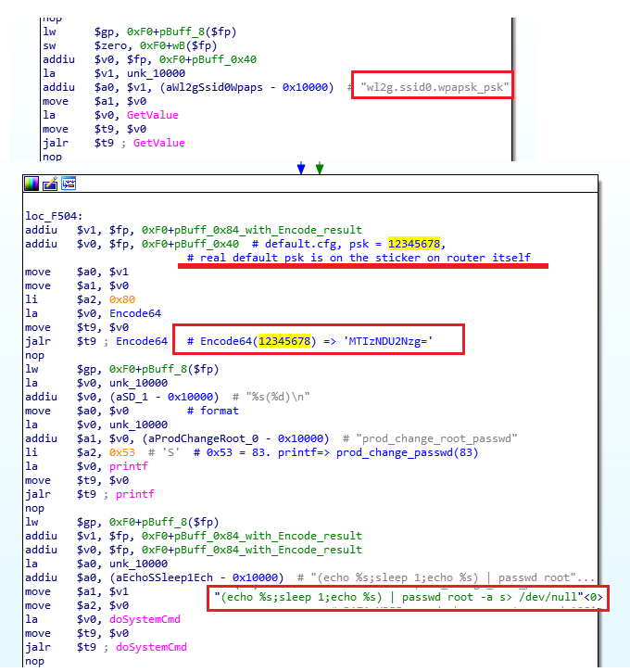Click the 'default.cfg, psk =' comment text

pyautogui.click(x=323, y=244)
